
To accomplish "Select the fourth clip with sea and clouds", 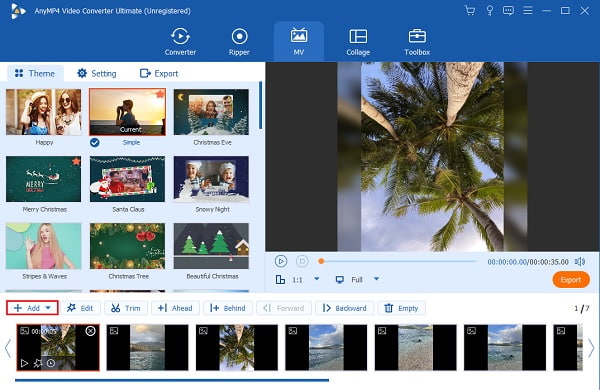I will [326, 348].
